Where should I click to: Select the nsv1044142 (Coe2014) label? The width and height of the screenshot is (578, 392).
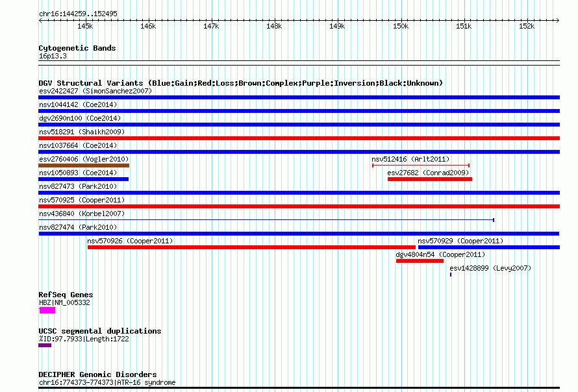78,104
